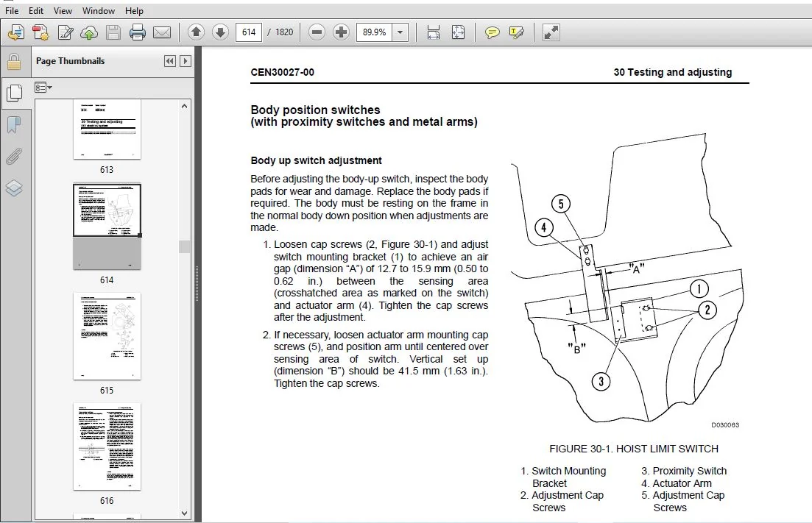812x523 pixels.
Task: Click the security lock icon in sidebar
Action: 14,62
